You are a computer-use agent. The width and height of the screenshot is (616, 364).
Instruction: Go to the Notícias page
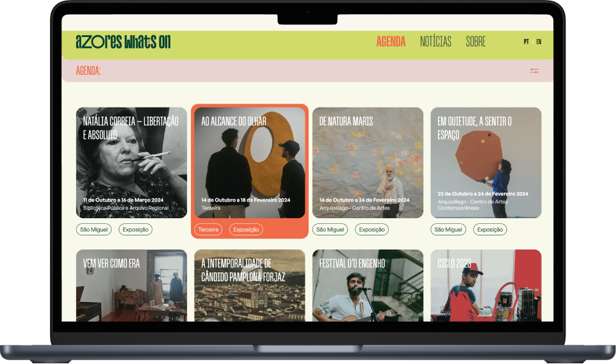coord(435,42)
